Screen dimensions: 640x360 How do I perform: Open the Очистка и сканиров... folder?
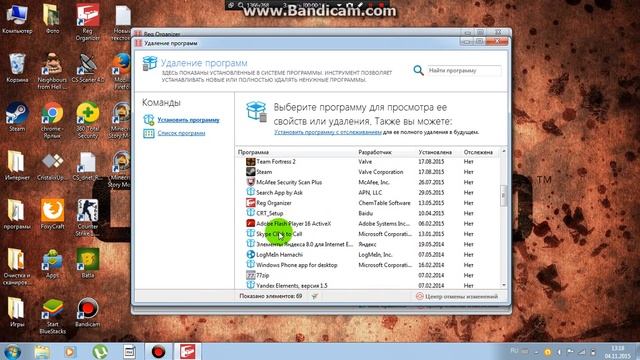17,267
